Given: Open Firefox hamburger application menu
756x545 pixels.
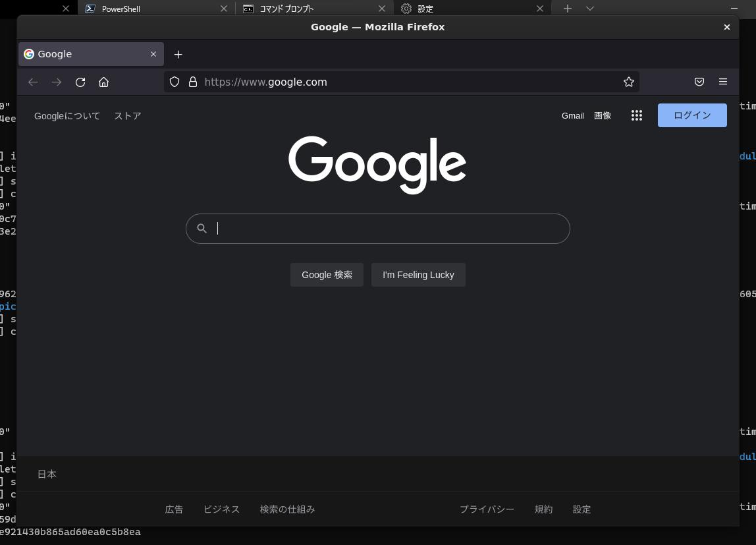Looking at the screenshot, I should 722,82.
